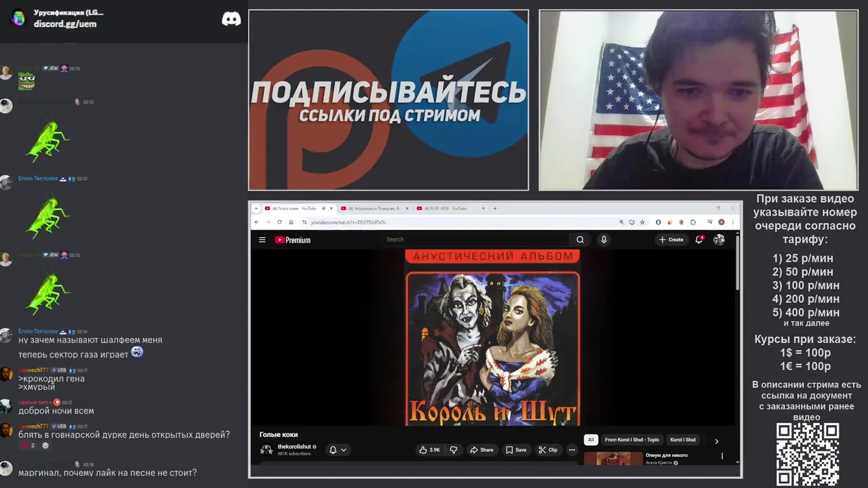The width and height of the screenshot is (868, 488).
Task: Go to browser home page
Action: tap(290, 222)
